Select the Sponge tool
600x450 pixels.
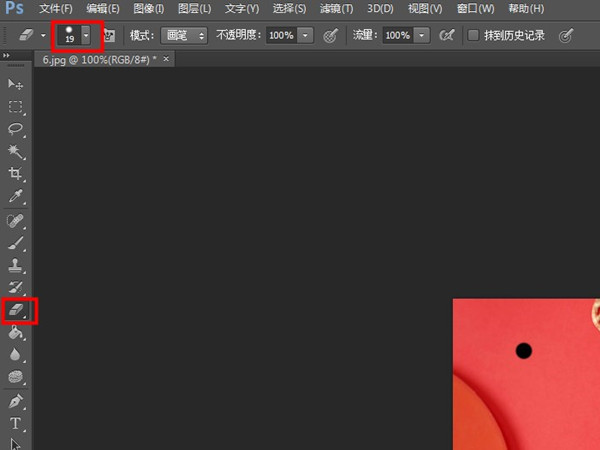(x=15, y=377)
